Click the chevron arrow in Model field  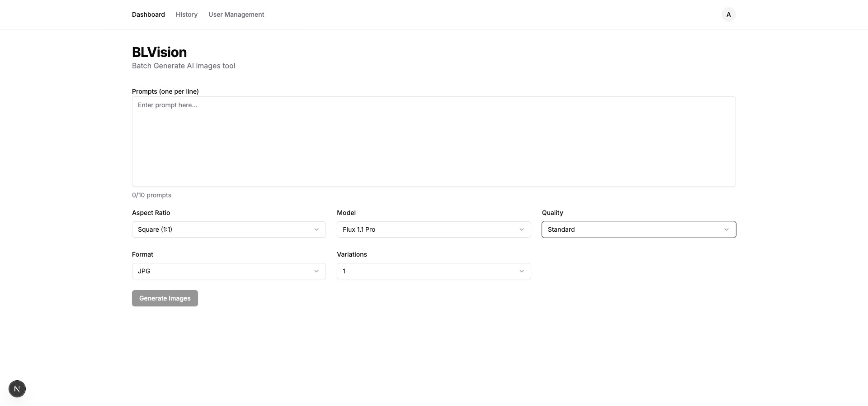click(x=521, y=229)
